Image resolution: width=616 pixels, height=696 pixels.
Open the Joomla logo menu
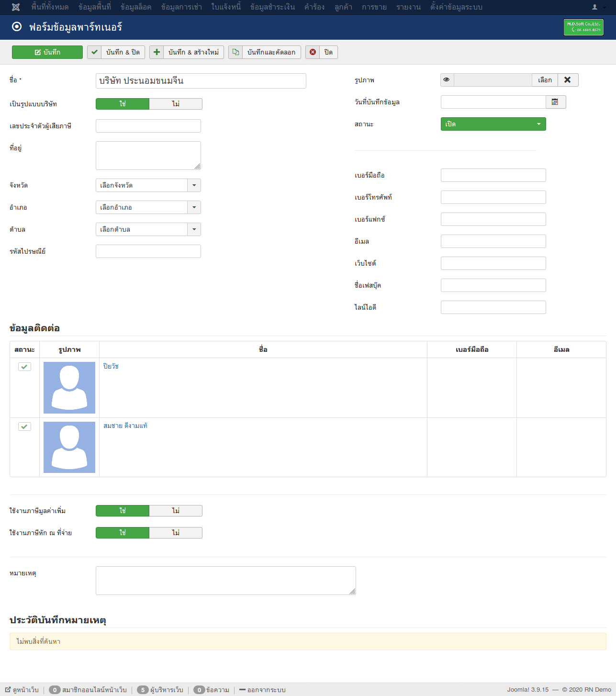tap(16, 7)
